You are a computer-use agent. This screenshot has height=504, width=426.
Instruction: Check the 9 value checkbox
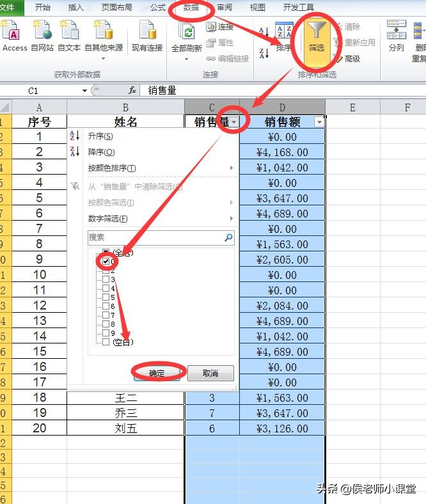tap(106, 333)
